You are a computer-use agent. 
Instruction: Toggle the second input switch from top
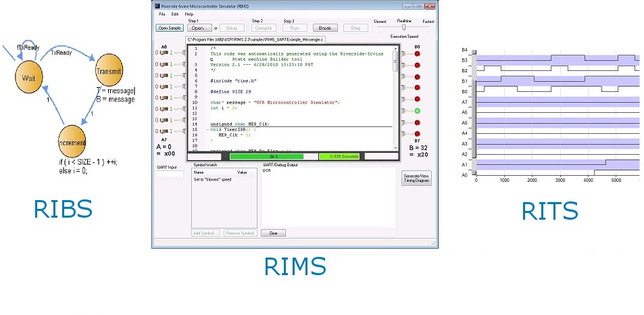click(164, 65)
